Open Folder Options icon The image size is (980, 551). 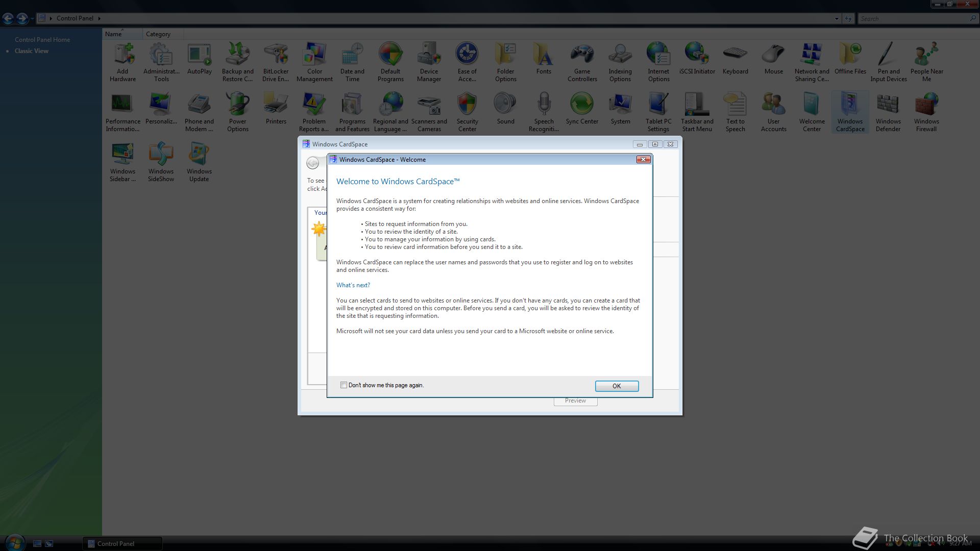[505, 62]
